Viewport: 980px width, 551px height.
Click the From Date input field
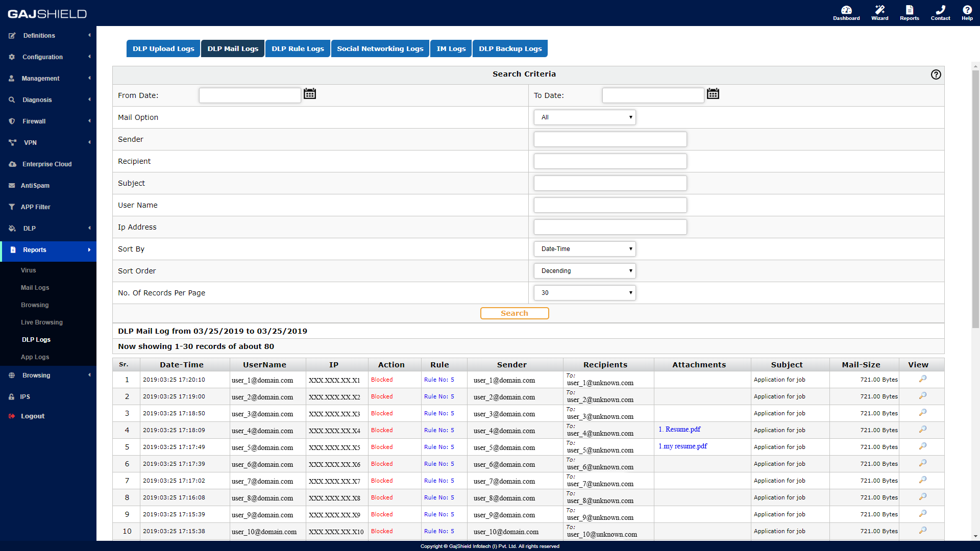(250, 95)
